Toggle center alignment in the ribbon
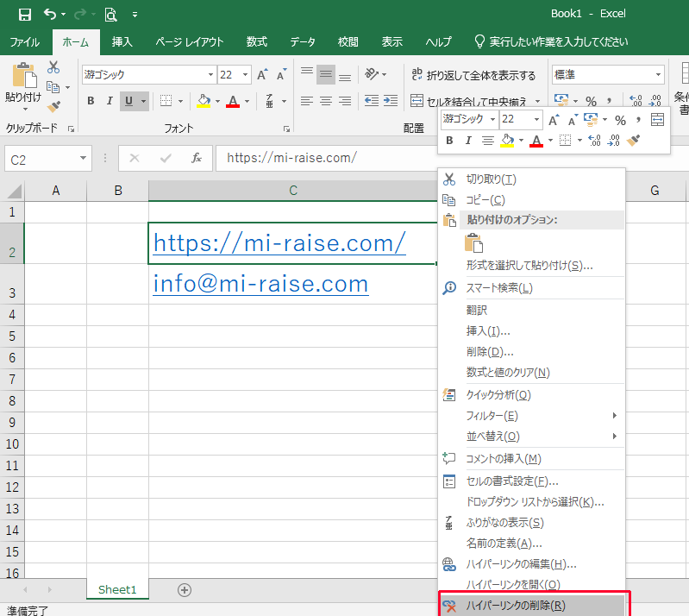This screenshot has width=689, height=616. pos(326,101)
